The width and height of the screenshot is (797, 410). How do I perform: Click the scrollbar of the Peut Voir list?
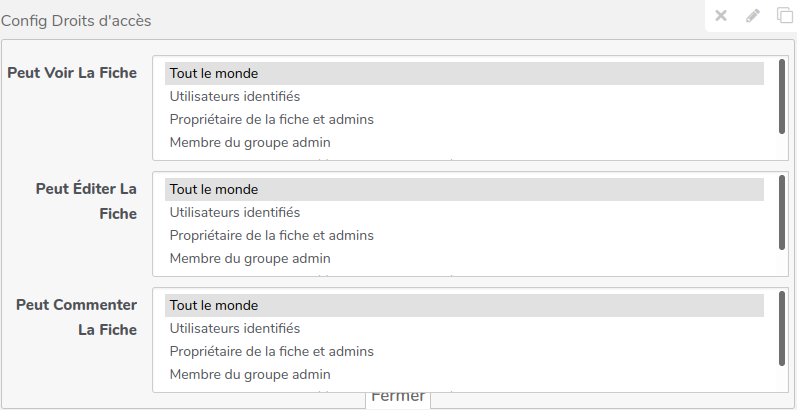click(781, 98)
